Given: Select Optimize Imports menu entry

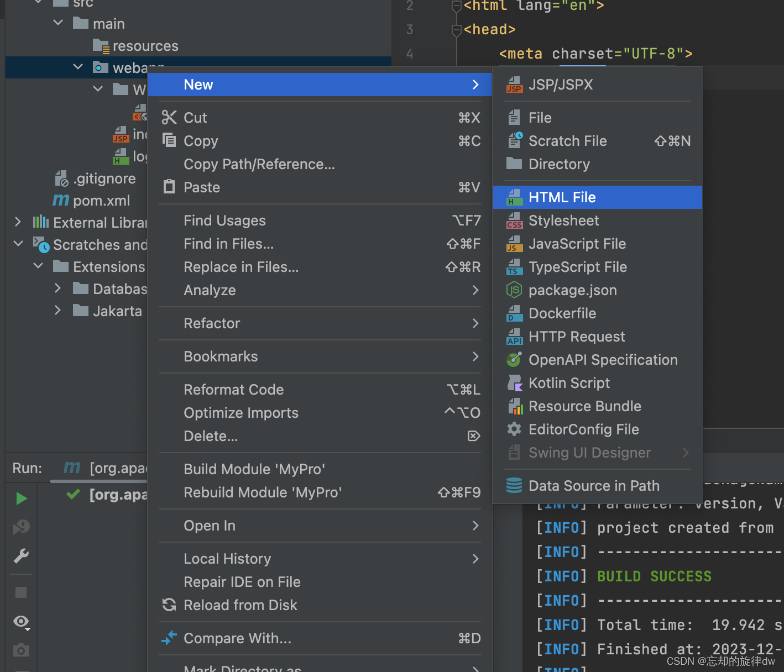Looking at the screenshot, I should click(320, 413).
